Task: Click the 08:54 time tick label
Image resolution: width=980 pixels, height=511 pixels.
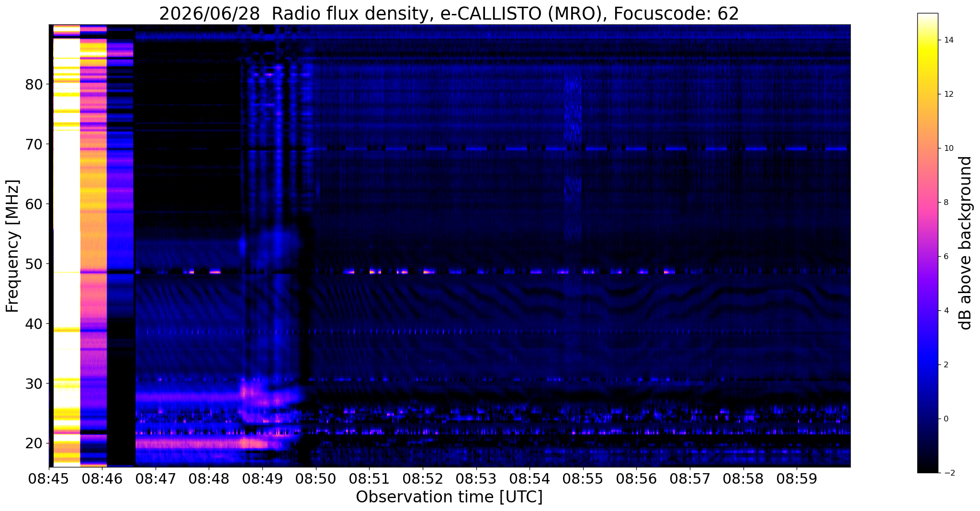Action: (x=529, y=478)
